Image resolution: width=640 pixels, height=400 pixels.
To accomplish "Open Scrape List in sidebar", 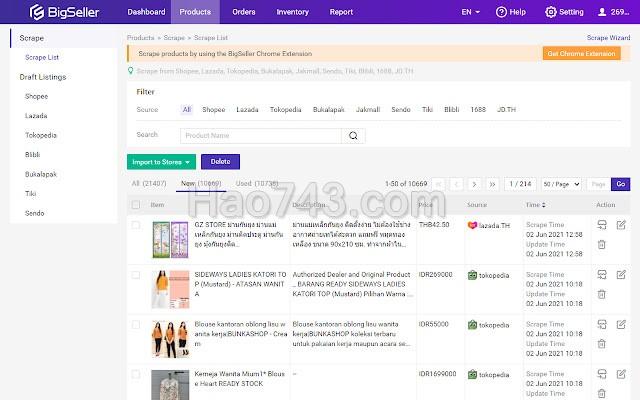I will click(42, 58).
